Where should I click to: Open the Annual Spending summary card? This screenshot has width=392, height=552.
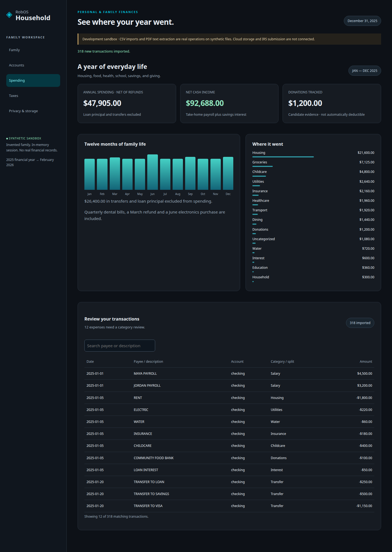(x=127, y=103)
